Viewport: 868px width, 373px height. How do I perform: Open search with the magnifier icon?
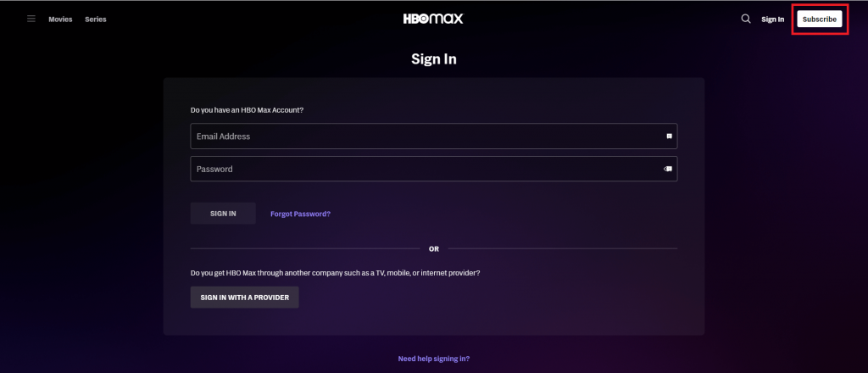[x=746, y=19]
